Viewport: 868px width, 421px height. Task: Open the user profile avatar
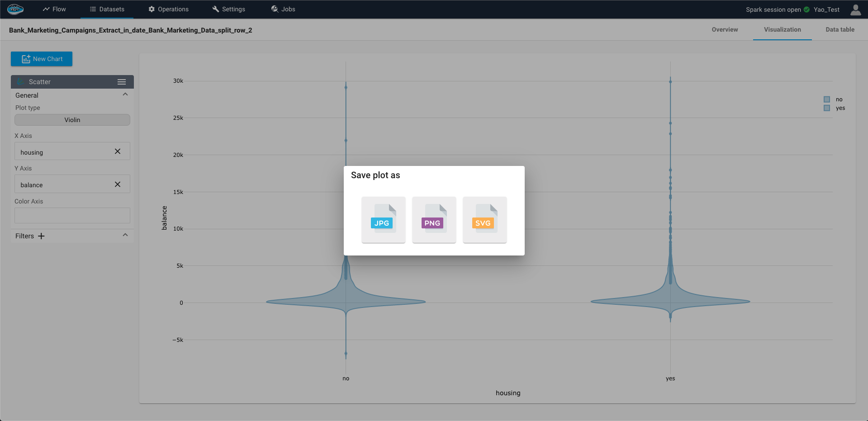coord(855,9)
